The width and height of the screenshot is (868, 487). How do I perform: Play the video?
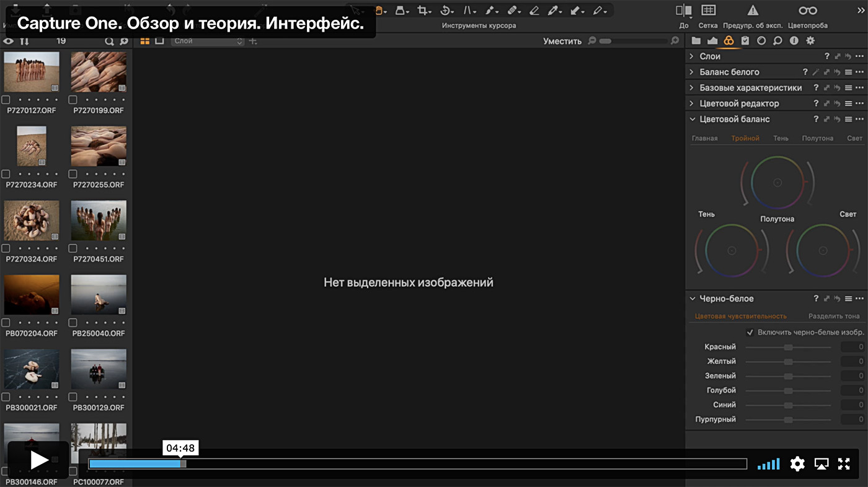pyautogui.click(x=38, y=460)
